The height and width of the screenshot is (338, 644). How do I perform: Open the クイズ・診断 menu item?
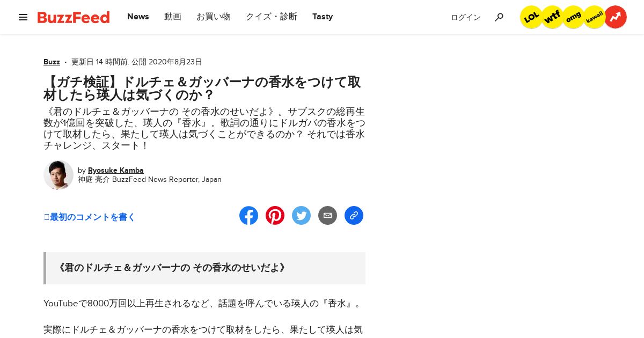point(272,17)
